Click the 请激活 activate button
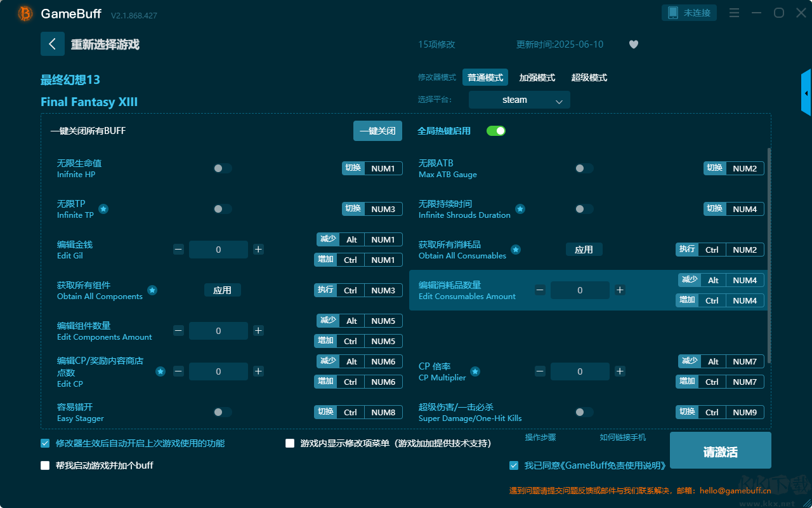This screenshot has height=508, width=812. (720, 451)
